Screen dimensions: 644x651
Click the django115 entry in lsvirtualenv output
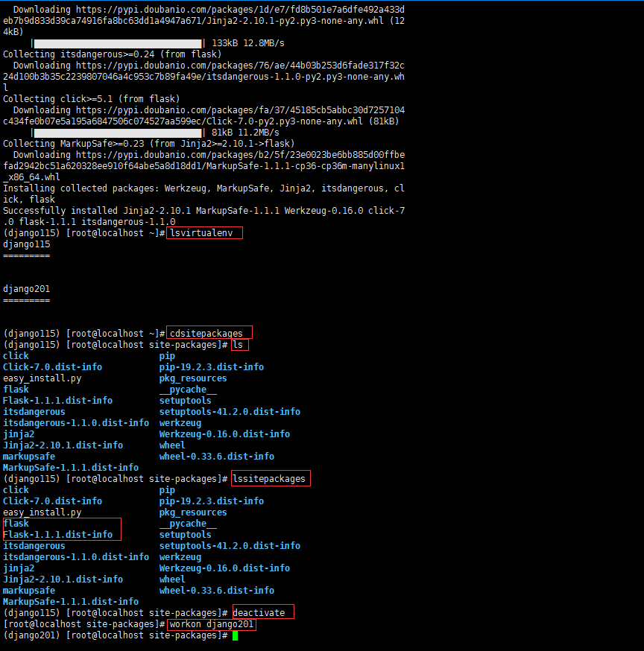tap(27, 244)
